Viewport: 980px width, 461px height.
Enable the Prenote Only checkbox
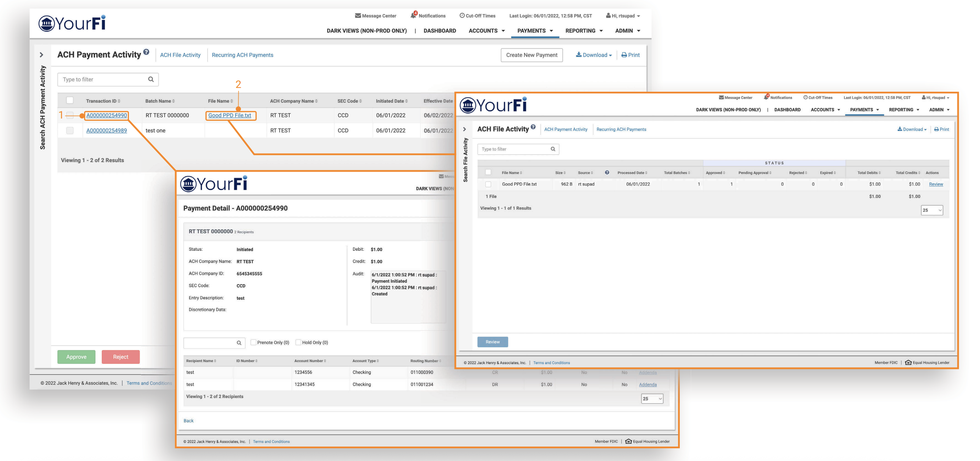(253, 342)
